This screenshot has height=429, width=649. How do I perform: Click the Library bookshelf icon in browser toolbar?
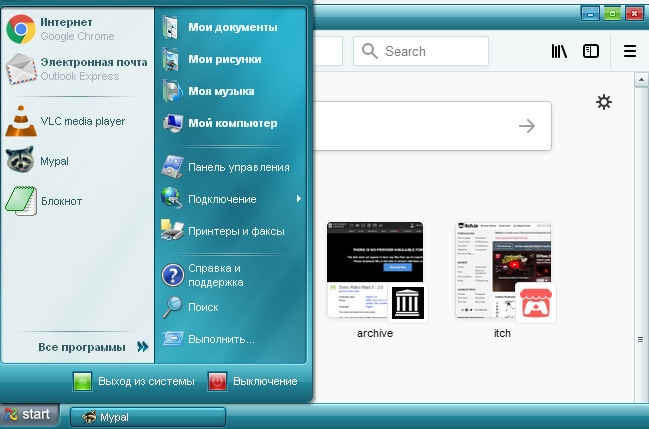point(559,51)
